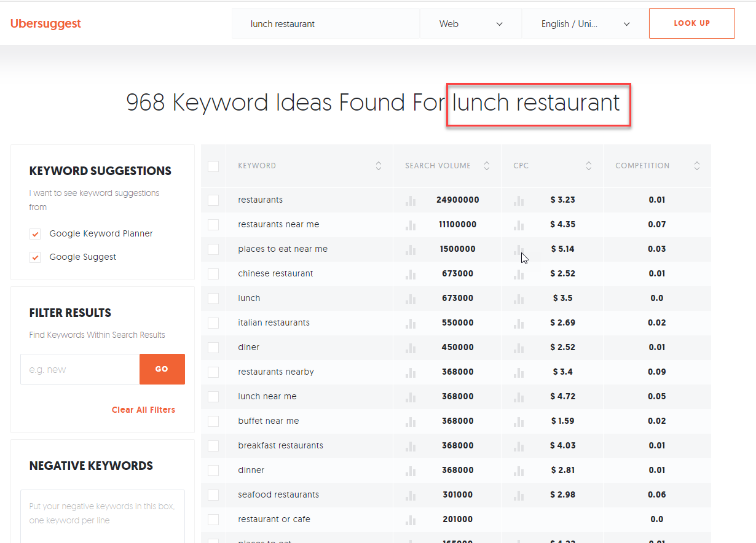756x543 pixels.
Task: Tick the select-all checkbox in table header
Action: pyautogui.click(x=213, y=166)
